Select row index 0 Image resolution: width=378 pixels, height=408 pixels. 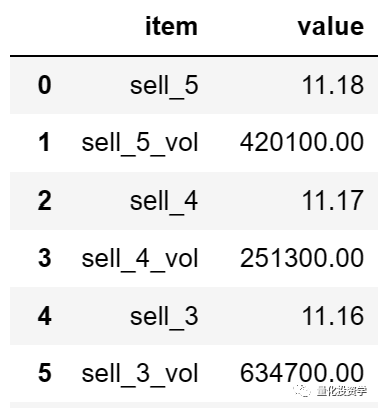[x=45, y=85]
